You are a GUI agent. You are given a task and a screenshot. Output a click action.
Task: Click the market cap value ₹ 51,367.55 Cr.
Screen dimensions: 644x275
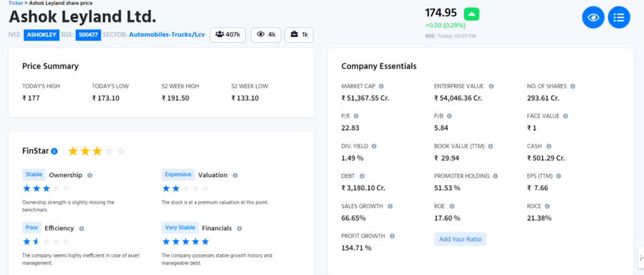click(365, 99)
